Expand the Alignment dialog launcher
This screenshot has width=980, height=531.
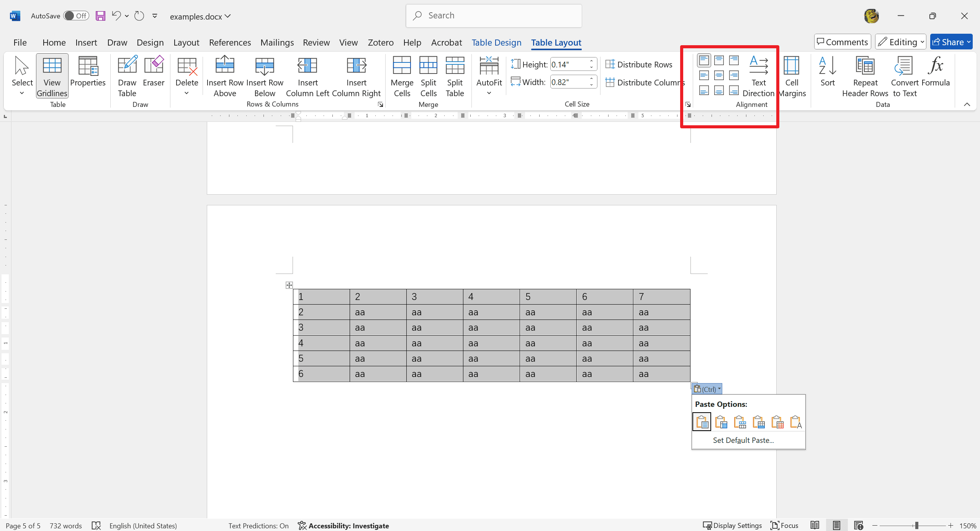tap(688, 105)
